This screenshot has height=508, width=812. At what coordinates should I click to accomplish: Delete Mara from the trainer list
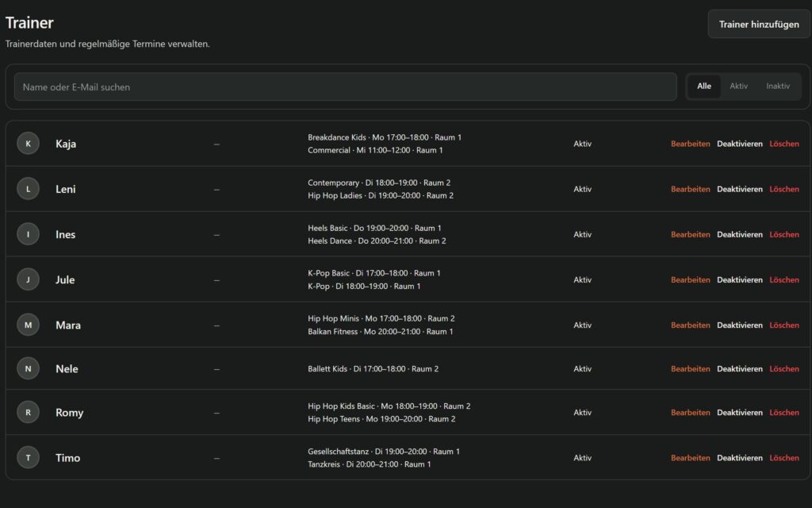(784, 325)
